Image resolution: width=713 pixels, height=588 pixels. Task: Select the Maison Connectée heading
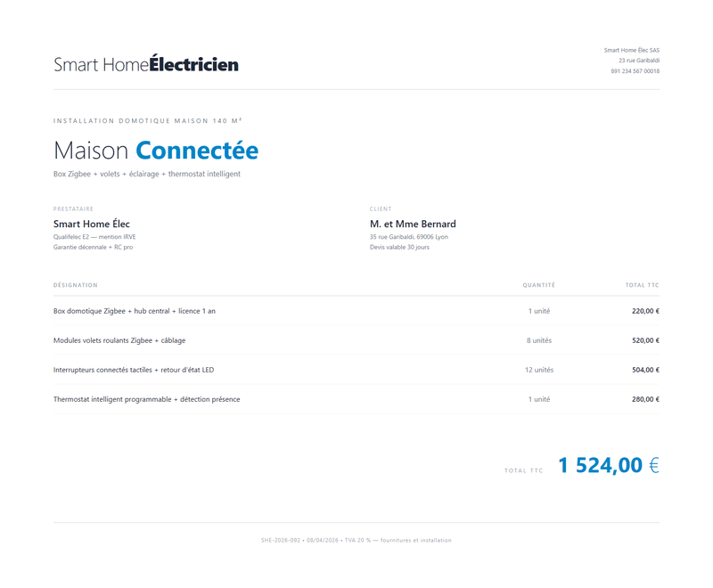[x=156, y=151]
